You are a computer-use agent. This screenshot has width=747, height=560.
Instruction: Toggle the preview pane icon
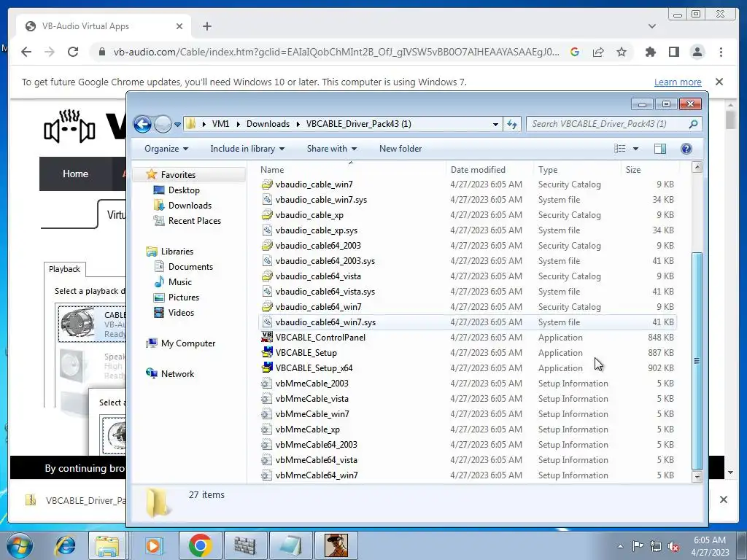[659, 149]
